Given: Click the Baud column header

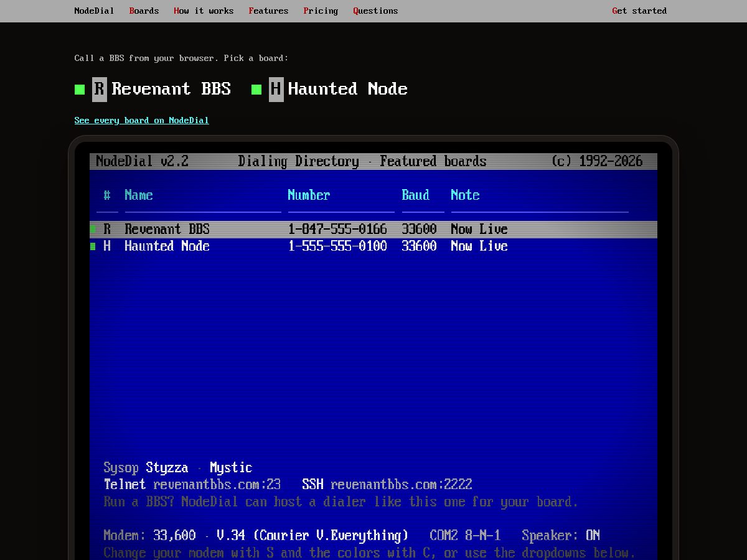Looking at the screenshot, I should click(415, 195).
